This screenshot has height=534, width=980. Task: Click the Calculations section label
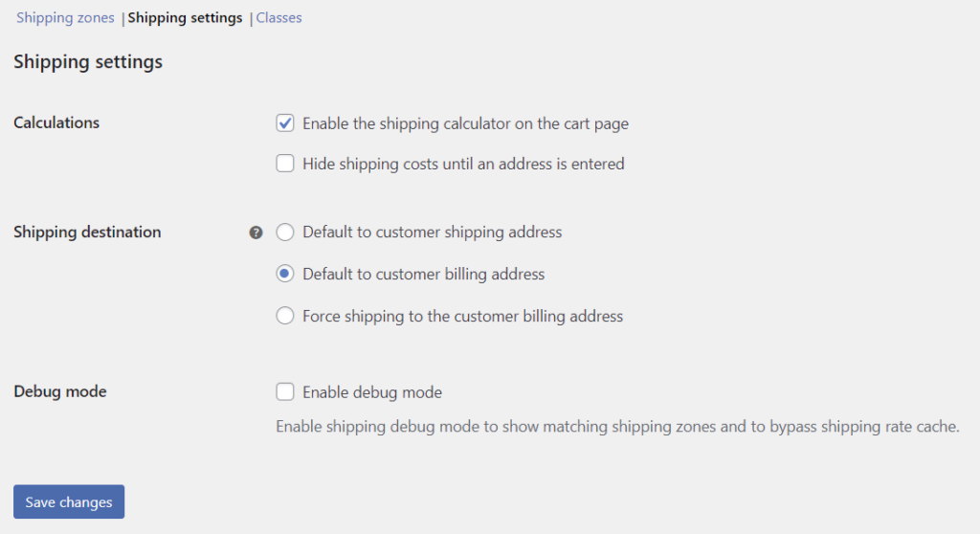point(56,122)
